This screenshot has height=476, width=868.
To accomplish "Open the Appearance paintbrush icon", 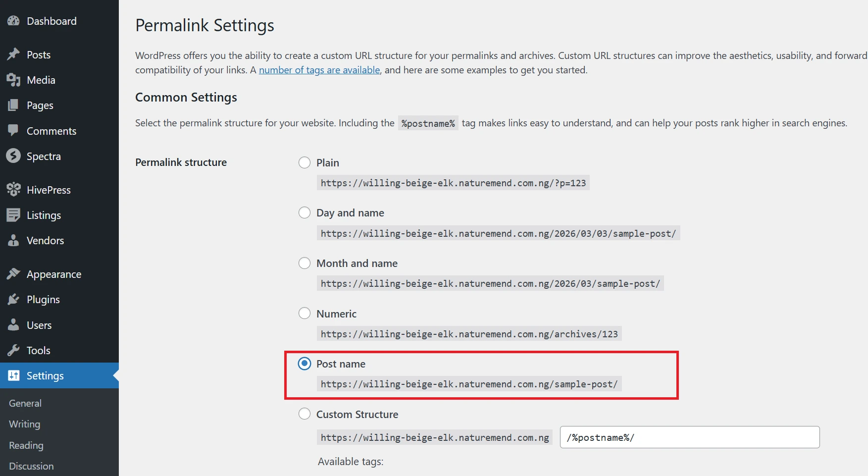I will tap(13, 274).
